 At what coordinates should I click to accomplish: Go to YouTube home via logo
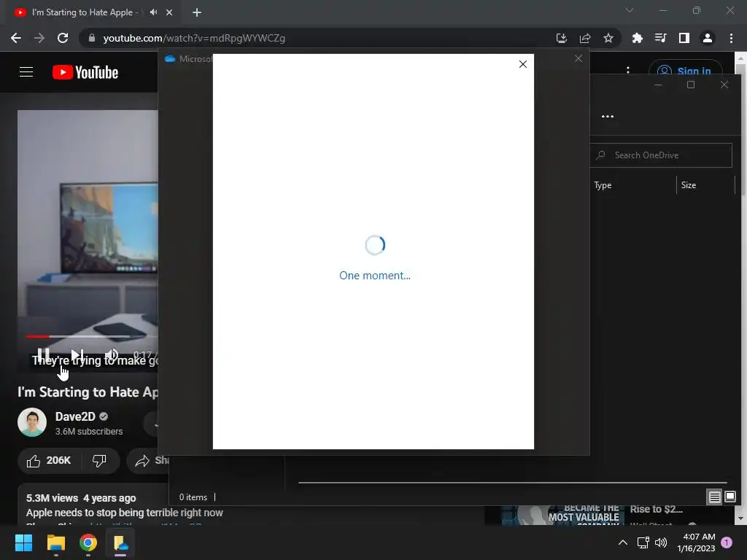85,72
